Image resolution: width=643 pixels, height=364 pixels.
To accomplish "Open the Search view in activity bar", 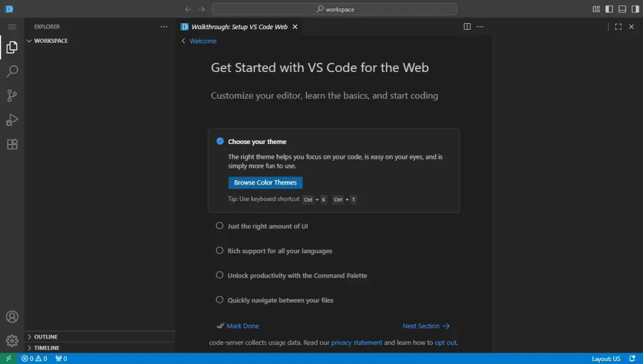I will pyautogui.click(x=12, y=71).
